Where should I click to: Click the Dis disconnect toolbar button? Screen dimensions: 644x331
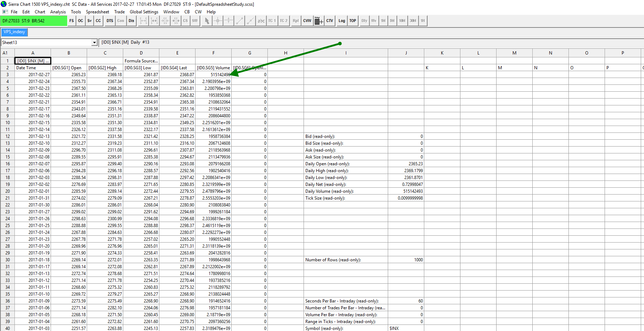coord(132,21)
